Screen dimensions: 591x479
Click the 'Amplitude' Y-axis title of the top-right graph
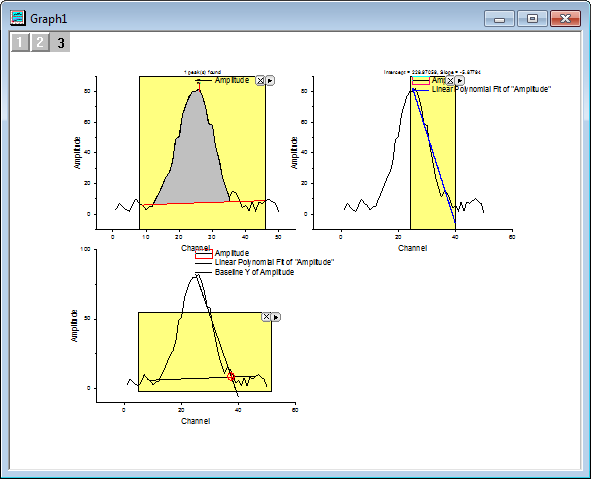[x=294, y=153]
